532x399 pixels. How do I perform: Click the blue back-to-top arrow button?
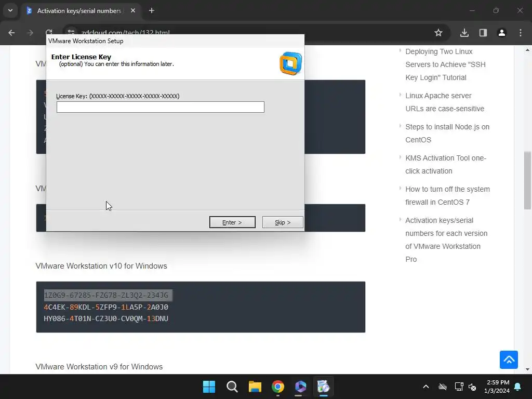pyautogui.click(x=509, y=360)
